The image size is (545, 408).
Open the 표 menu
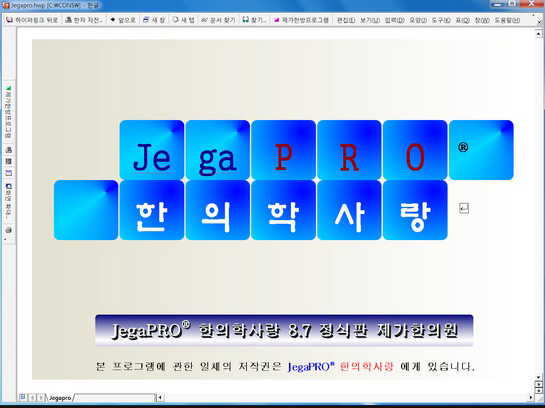[x=463, y=21]
